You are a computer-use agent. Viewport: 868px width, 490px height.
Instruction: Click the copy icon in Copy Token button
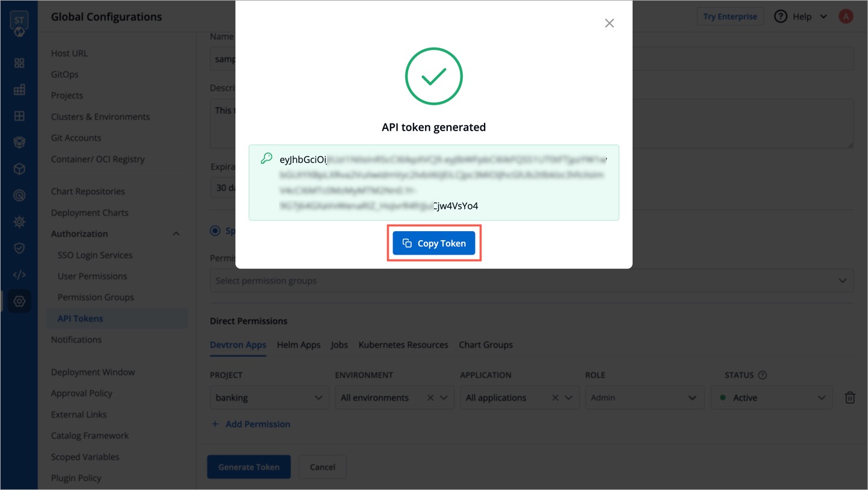coord(407,243)
